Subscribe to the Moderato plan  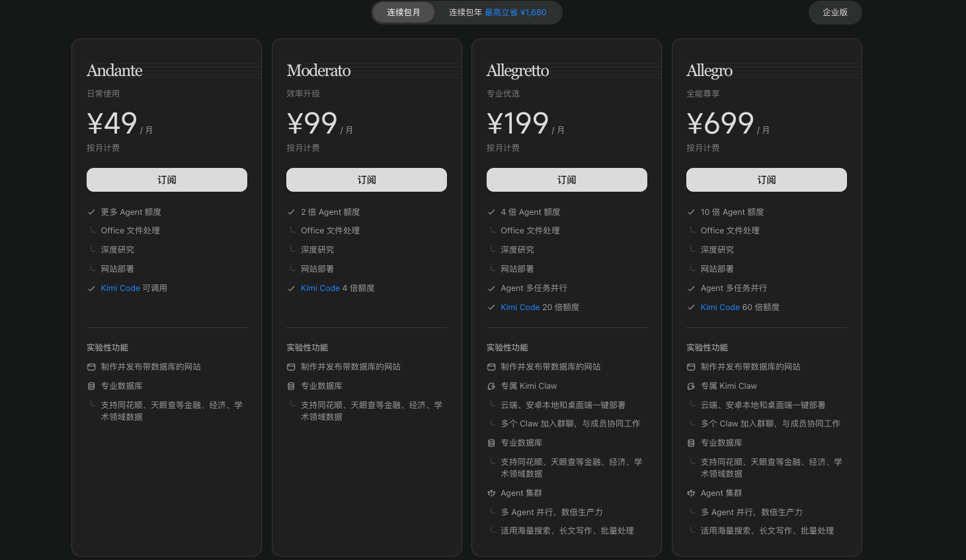point(366,180)
